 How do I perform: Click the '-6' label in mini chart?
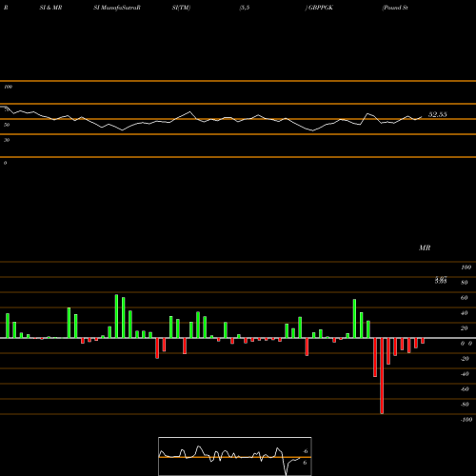tap(305, 451)
